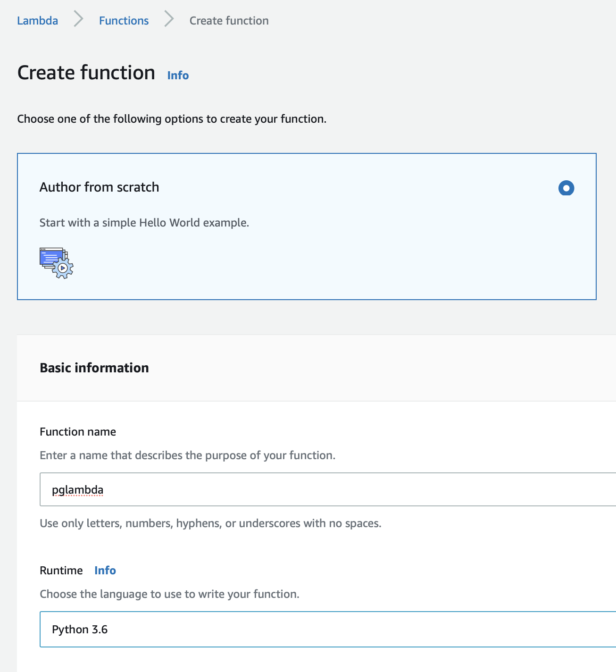Click the Create function breadcrumb text
Screen dimensions: 616x672
[x=229, y=21]
